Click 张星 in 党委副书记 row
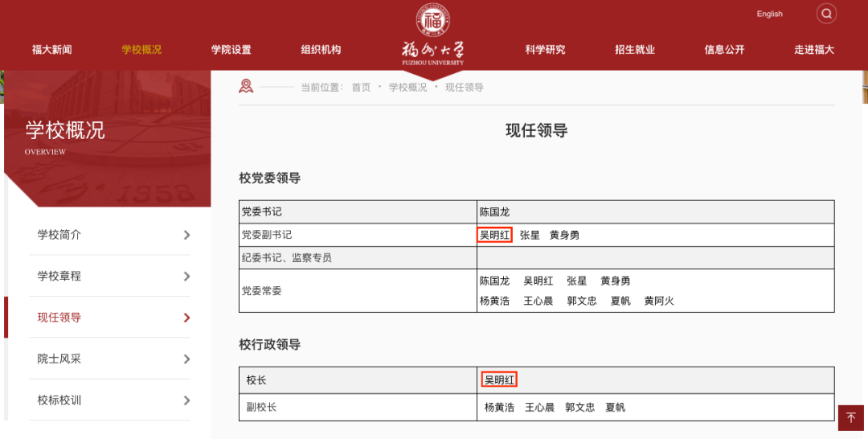Screen dimensions: 868x439 530,236
